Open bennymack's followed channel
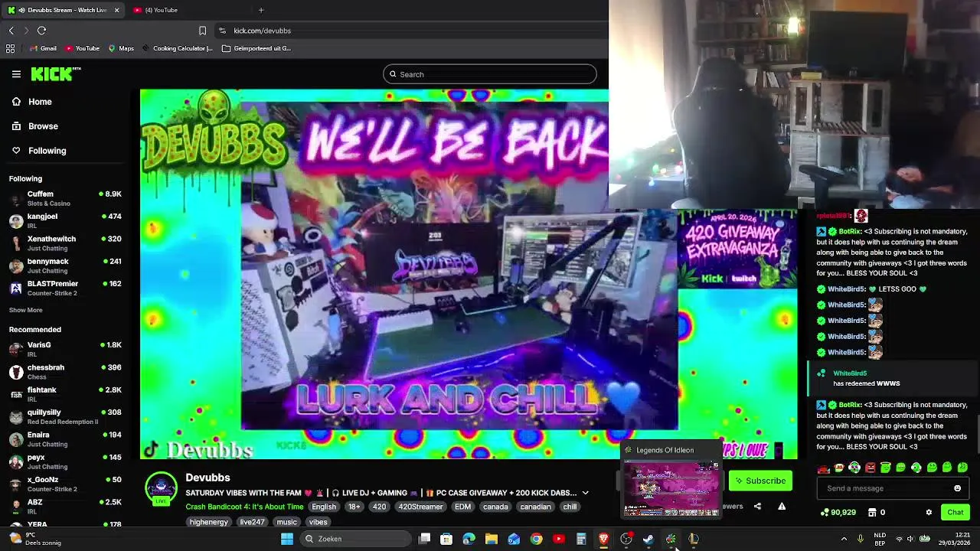The width and height of the screenshot is (980, 551). coord(66,266)
